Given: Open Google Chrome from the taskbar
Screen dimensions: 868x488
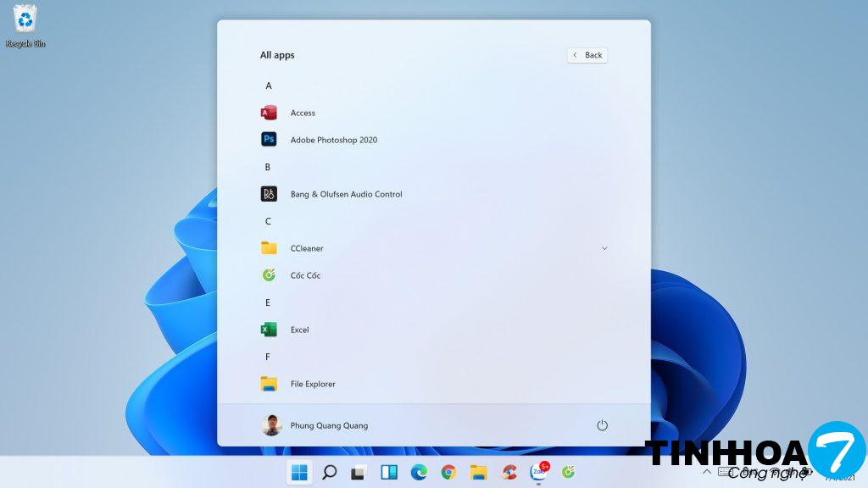Looking at the screenshot, I should [448, 472].
